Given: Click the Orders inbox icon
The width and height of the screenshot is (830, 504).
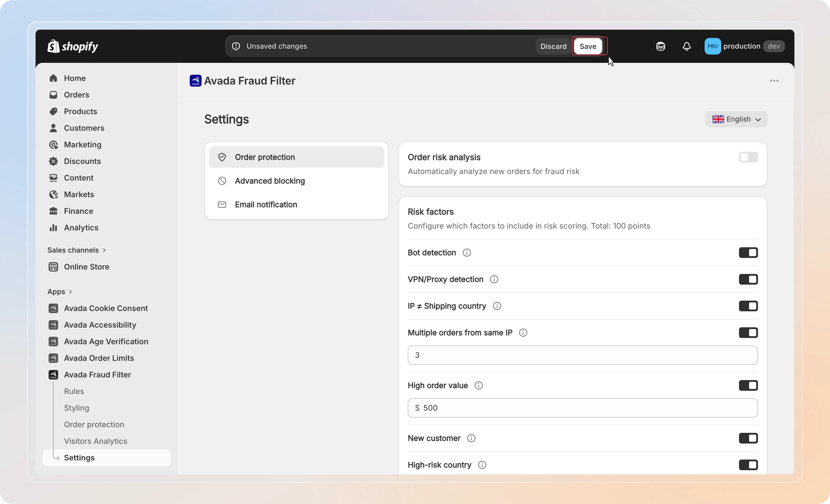Looking at the screenshot, I should 53,95.
